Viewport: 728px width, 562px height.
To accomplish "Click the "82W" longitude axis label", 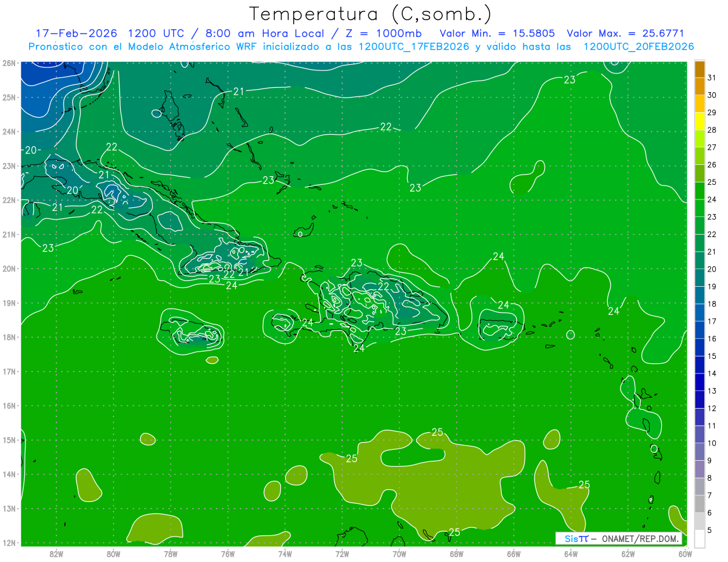I will [x=56, y=554].
